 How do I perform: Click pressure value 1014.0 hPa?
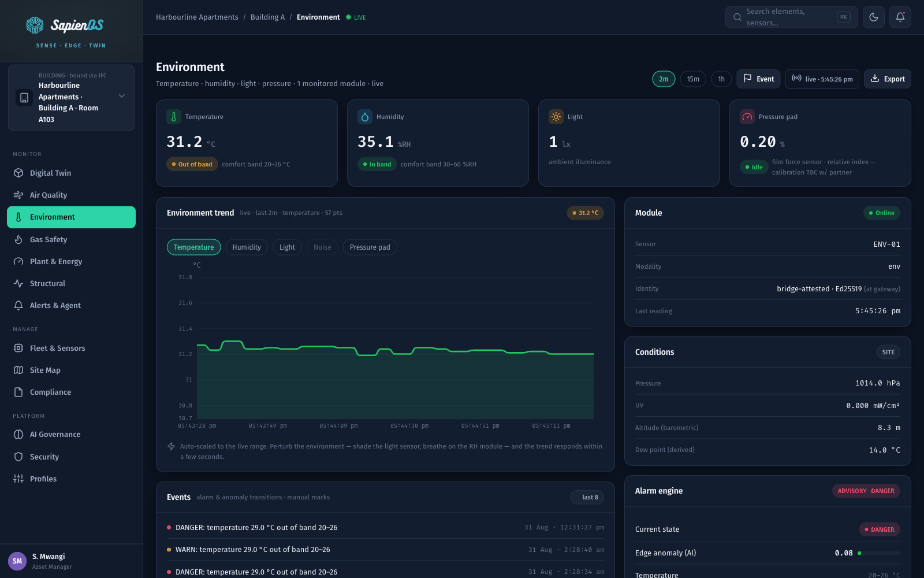click(877, 383)
